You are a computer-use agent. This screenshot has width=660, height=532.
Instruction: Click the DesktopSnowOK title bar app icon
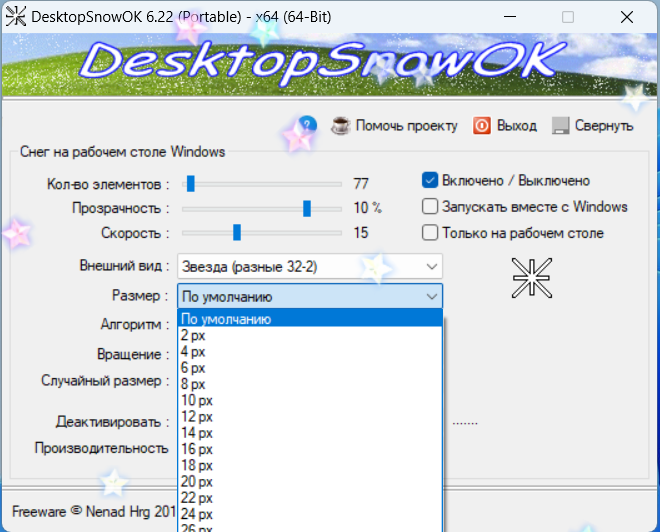[x=16, y=17]
